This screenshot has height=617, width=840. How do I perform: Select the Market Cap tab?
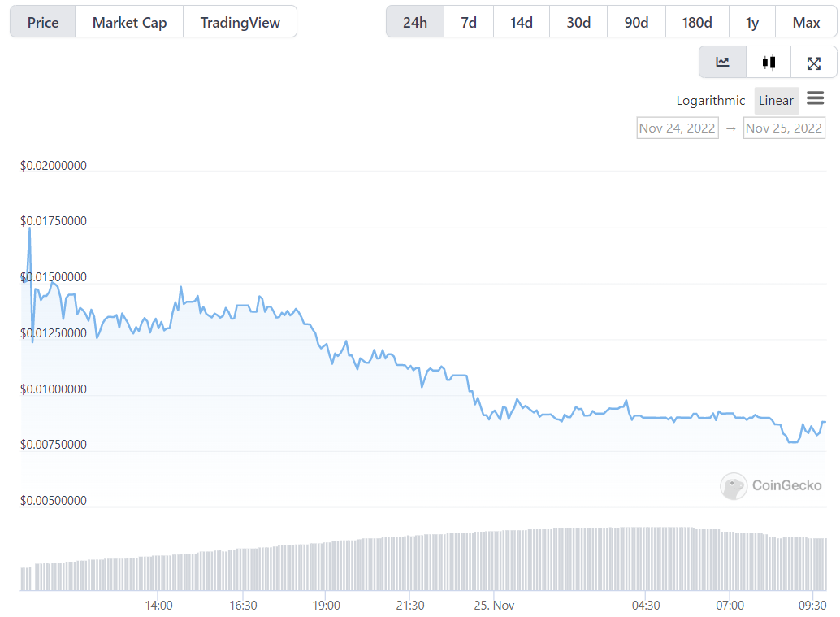point(129,23)
